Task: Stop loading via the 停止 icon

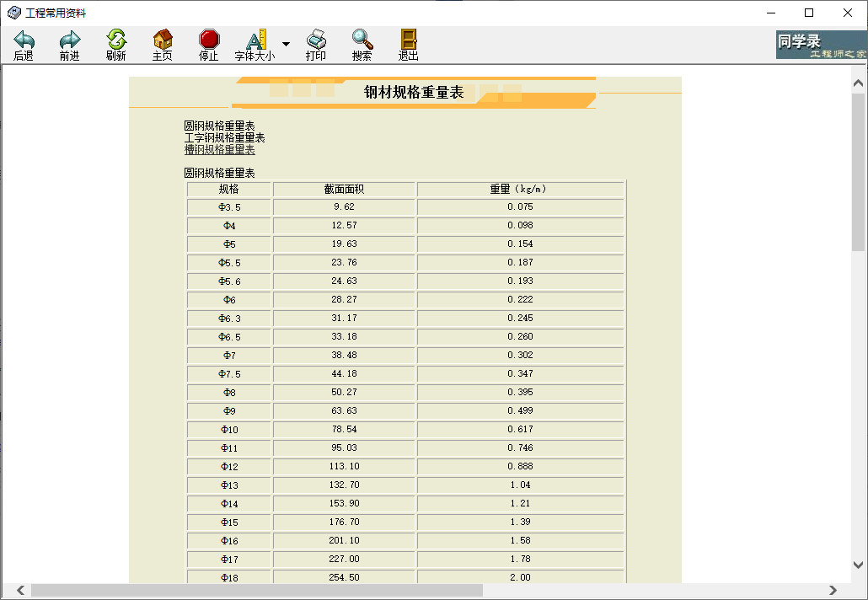Action: point(207,44)
